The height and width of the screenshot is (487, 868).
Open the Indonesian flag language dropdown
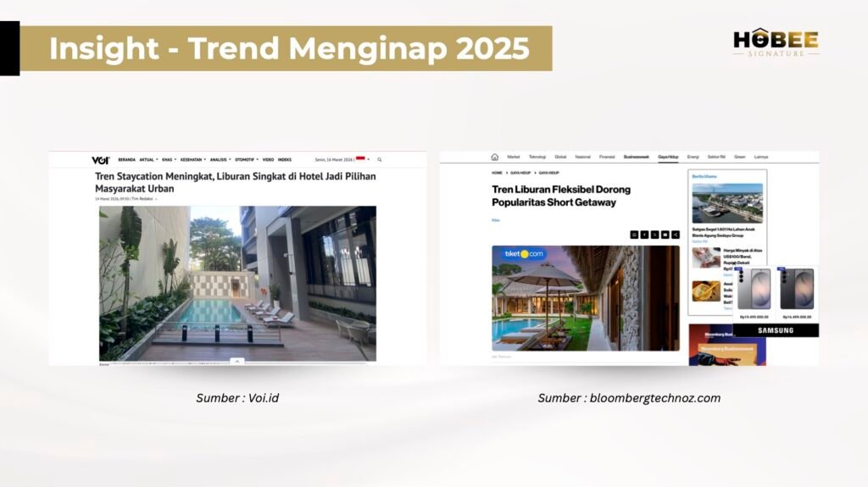pos(362,159)
